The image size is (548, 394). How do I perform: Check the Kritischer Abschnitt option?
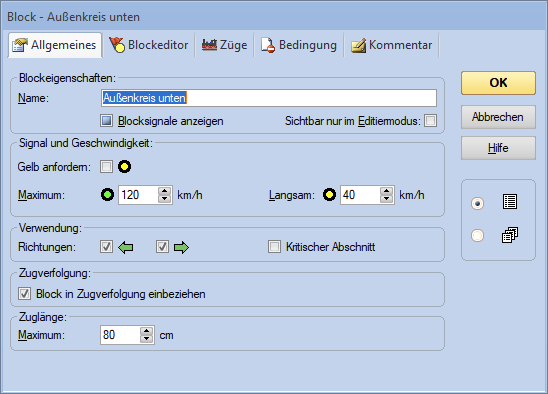(274, 246)
